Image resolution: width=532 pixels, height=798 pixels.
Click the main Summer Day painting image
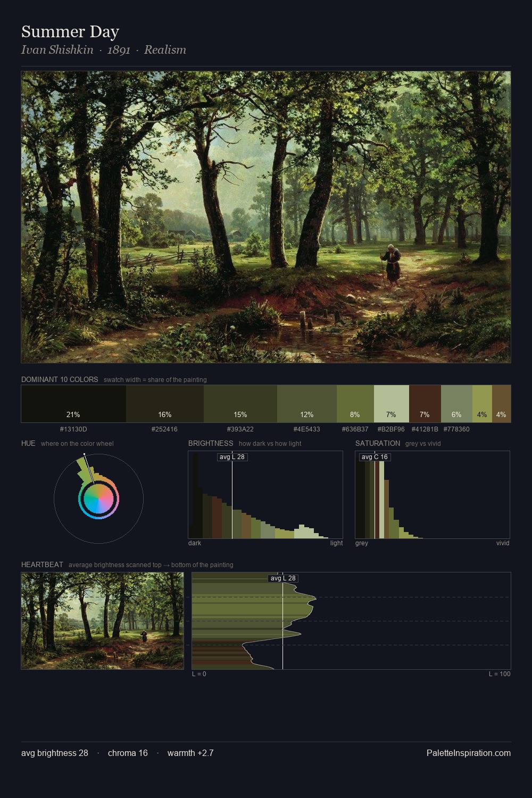pyautogui.click(x=266, y=217)
